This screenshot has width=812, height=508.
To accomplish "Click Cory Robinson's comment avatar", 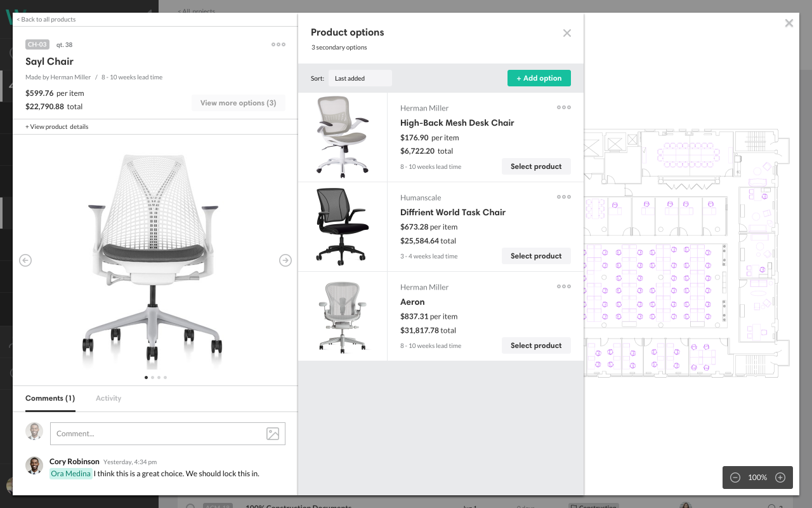I will point(34,465).
